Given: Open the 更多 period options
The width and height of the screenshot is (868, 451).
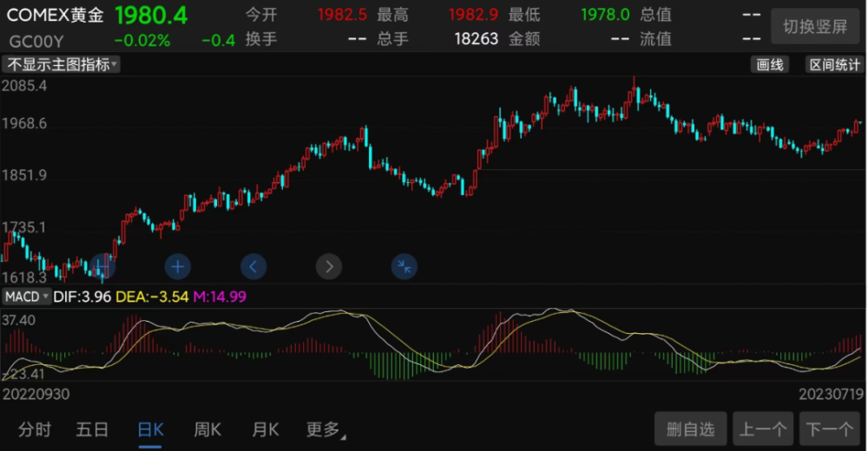Looking at the screenshot, I should pyautogui.click(x=325, y=429).
